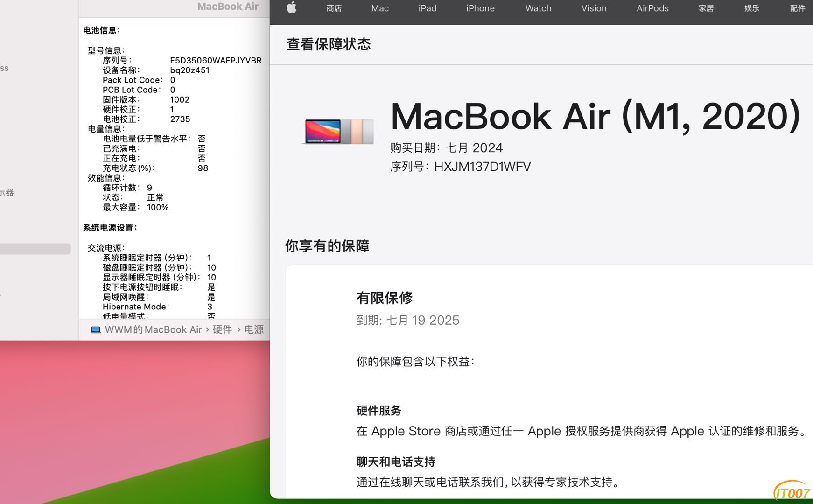The height and width of the screenshot is (504, 813).
Task: Click the 系统电源设置 section heading
Action: click(x=110, y=228)
